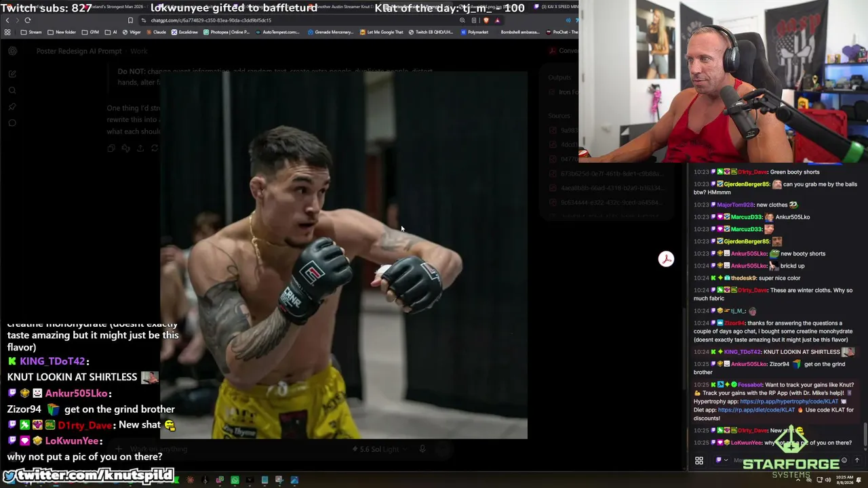Open the 5.6 Sol Light model selector
Screen dimensions: 868x488
tap(378, 449)
